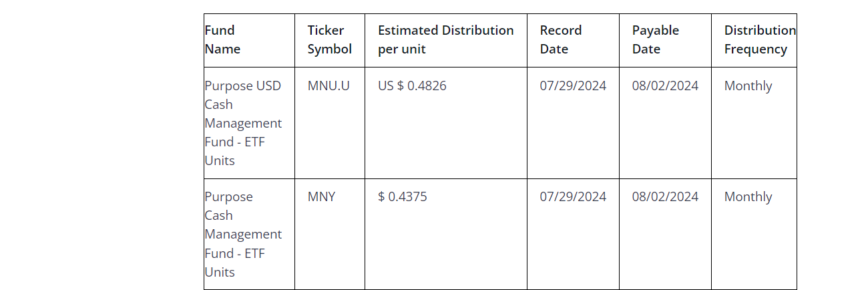Click the MNU.U ticker symbol cell
The height and width of the screenshot is (290, 868).
[329, 86]
